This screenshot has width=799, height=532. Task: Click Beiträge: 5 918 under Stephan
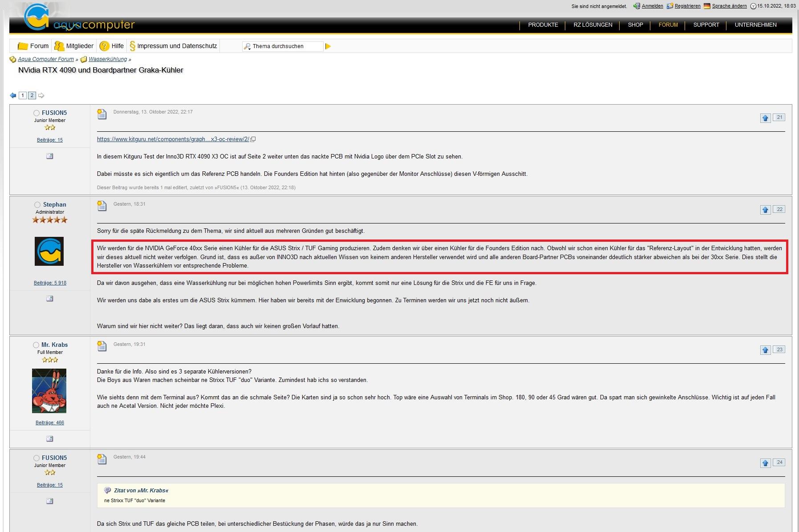50,283
